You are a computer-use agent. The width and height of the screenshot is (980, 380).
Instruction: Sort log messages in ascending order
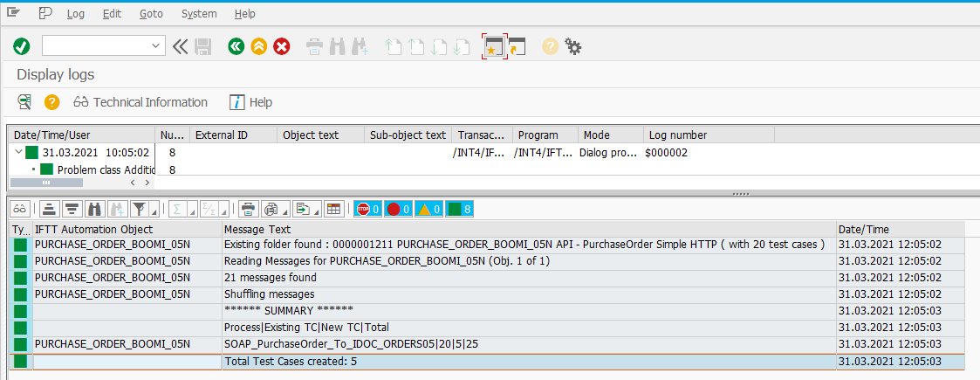click(49, 209)
